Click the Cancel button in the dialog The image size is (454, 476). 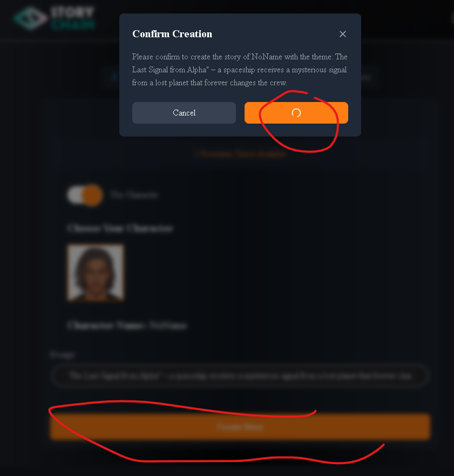pos(184,113)
